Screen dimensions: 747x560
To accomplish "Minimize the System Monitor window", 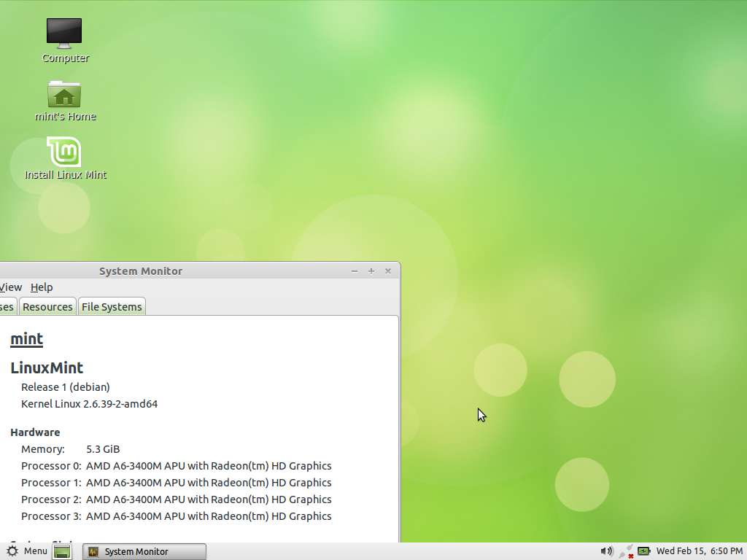I will (x=355, y=271).
